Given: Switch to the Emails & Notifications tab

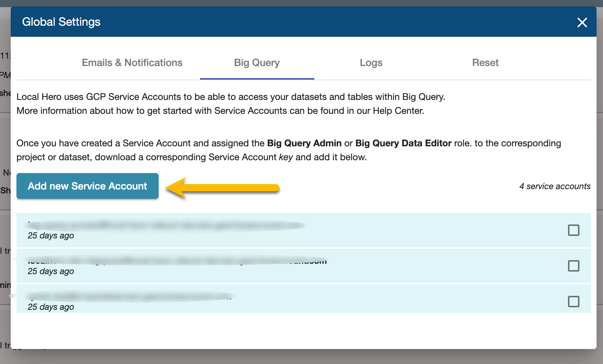Looking at the screenshot, I should click(x=132, y=63).
